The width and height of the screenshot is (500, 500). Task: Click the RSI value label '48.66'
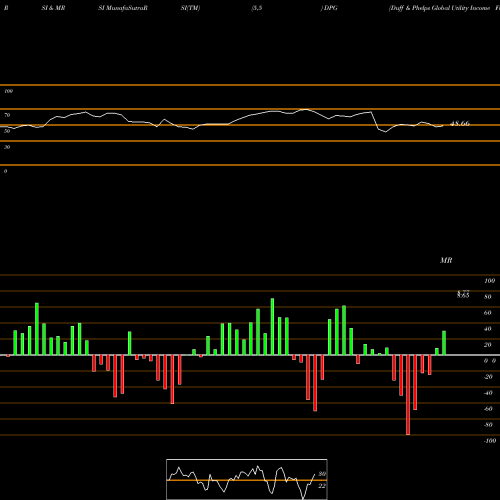[460, 123]
